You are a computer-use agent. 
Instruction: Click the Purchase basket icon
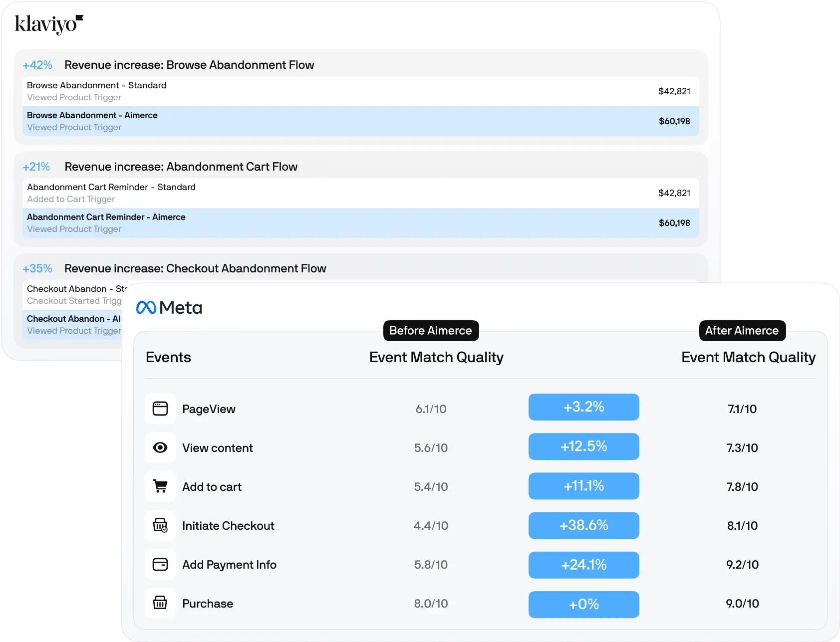click(x=160, y=603)
